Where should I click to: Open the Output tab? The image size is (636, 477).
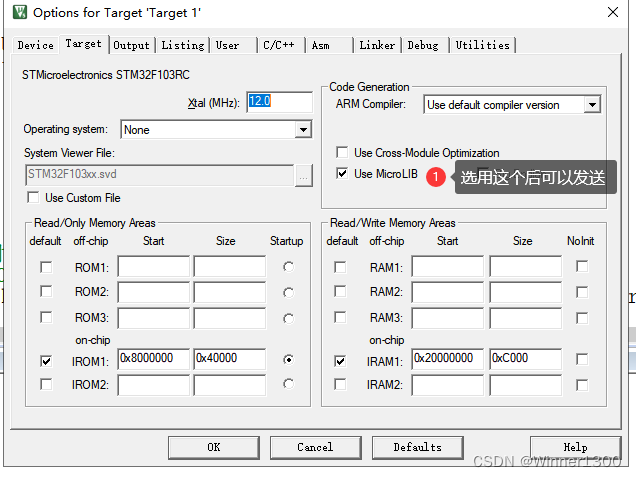point(131,45)
